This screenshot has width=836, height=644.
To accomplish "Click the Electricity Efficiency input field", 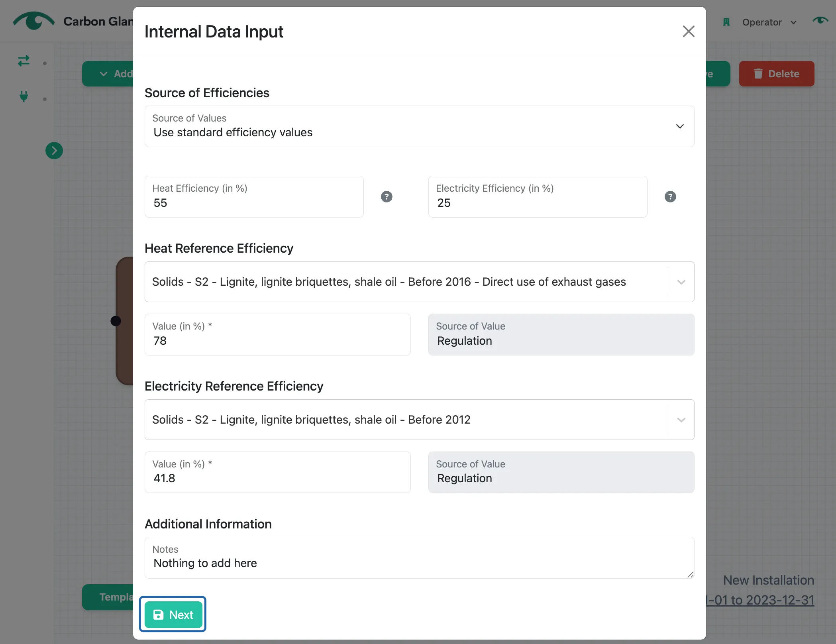I will tap(538, 196).
